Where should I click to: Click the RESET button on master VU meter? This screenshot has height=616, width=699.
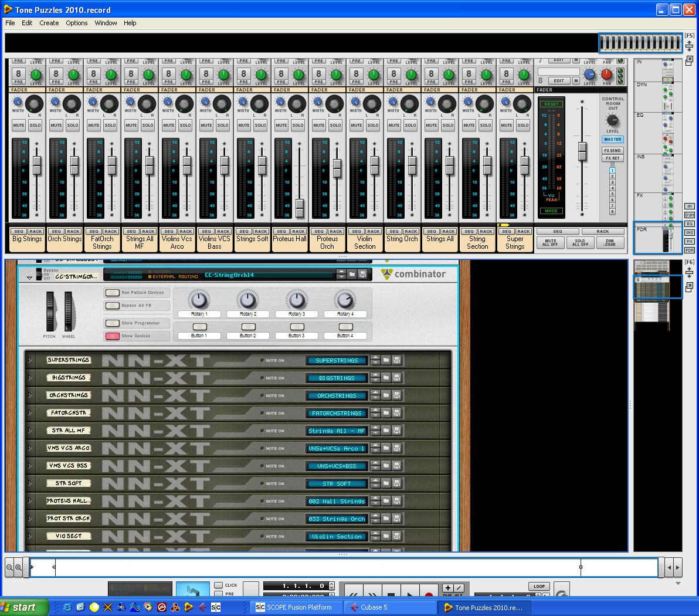pos(551,104)
